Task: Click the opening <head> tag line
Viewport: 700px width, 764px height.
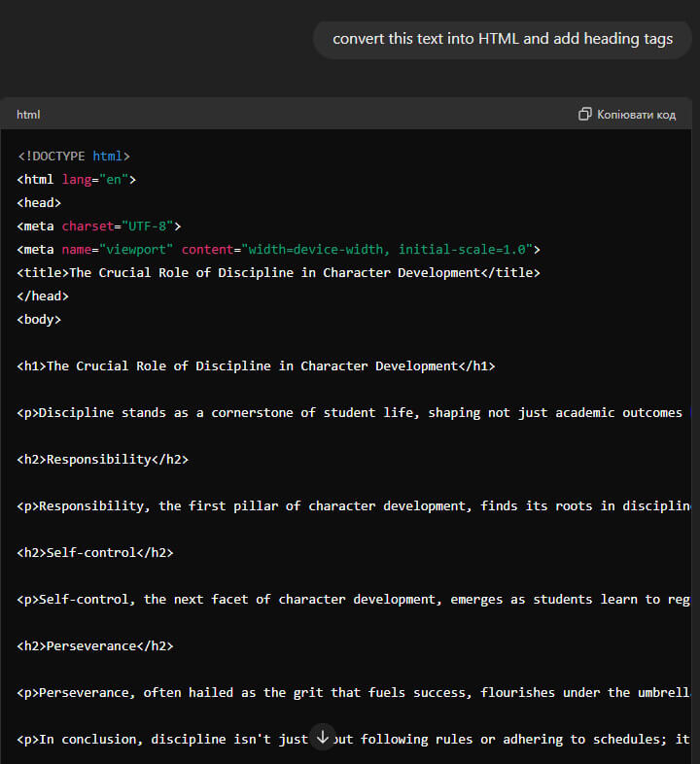Action: pyautogui.click(x=39, y=203)
